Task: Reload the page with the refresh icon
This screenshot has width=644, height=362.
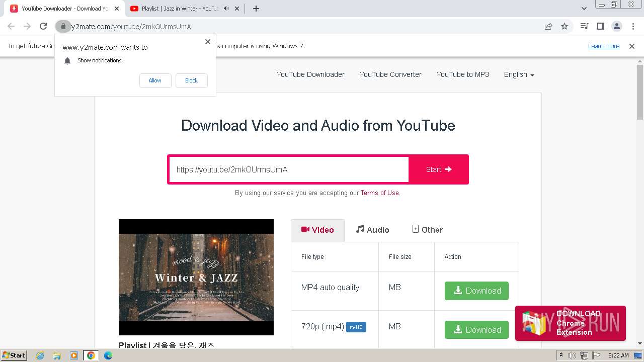Action: point(43,26)
